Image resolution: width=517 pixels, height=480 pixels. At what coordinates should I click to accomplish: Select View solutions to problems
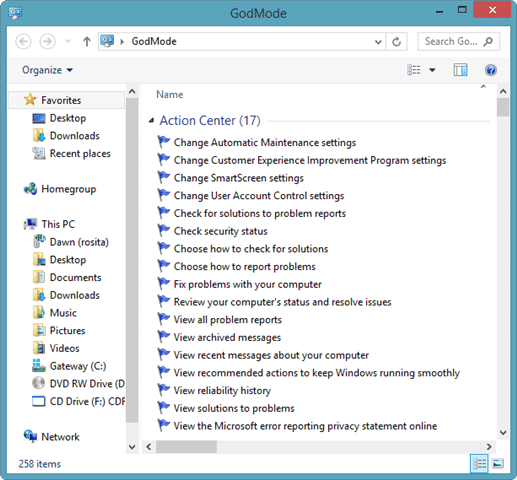point(234,408)
